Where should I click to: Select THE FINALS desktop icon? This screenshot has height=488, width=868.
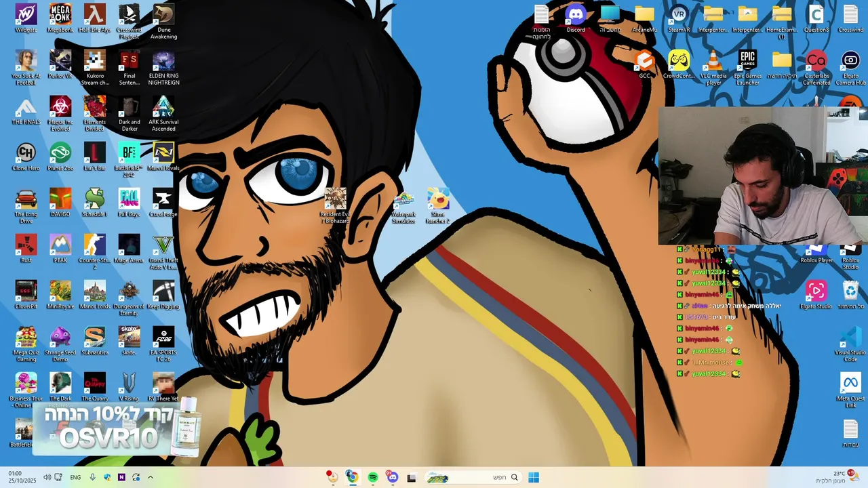(26, 110)
